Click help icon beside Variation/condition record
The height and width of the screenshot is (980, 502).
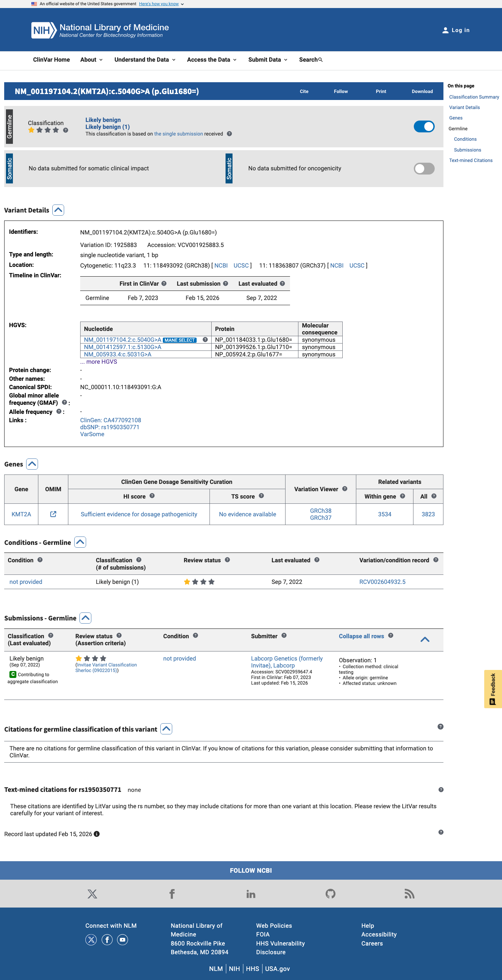(436, 560)
